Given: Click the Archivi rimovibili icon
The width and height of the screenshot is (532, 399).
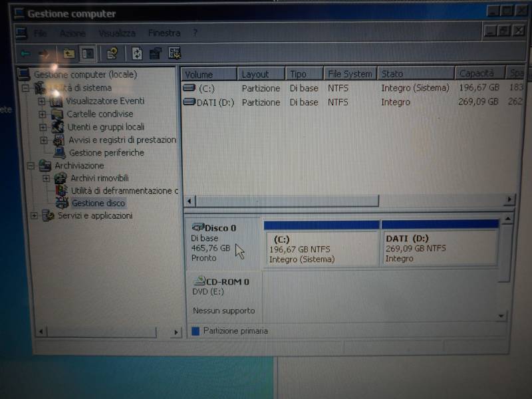Looking at the screenshot, I should pyautogui.click(x=61, y=178).
